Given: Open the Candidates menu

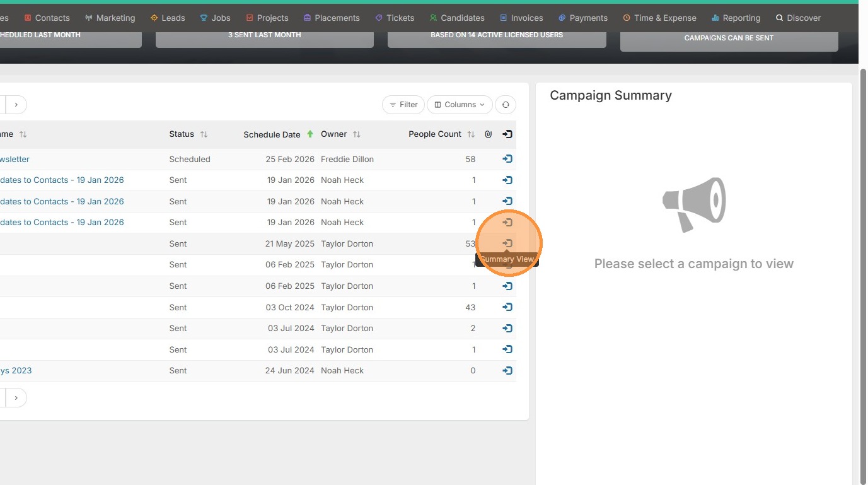Looking at the screenshot, I should click(457, 18).
